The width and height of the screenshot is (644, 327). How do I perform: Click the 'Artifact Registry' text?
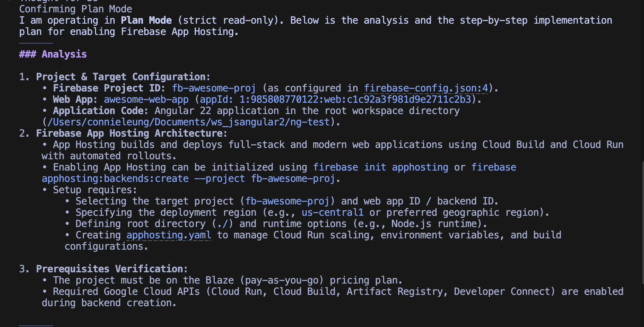coord(395,291)
